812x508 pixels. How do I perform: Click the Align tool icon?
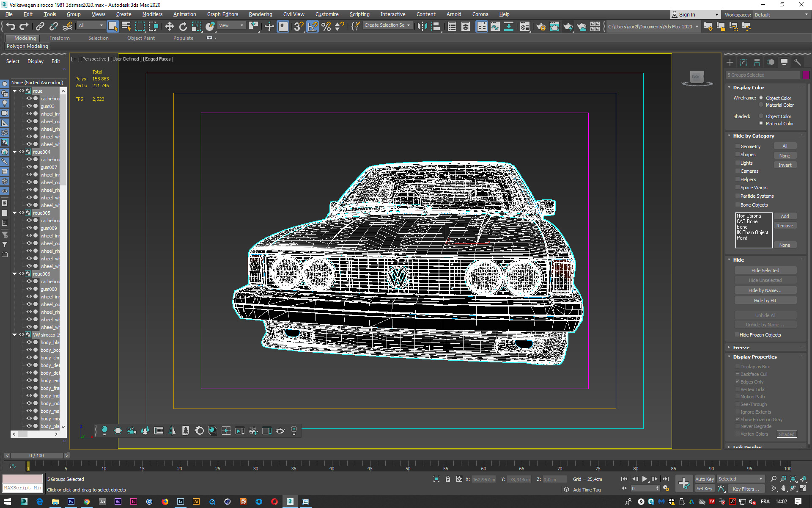436,27
